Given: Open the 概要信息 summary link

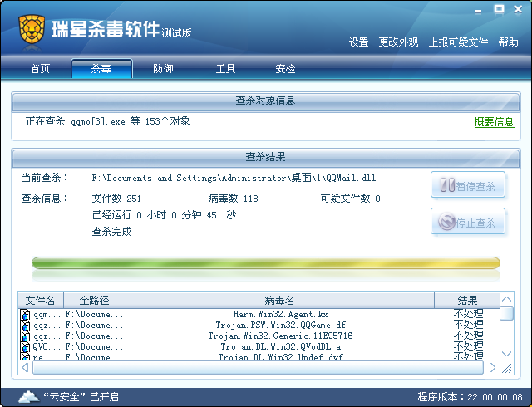Looking at the screenshot, I should pos(494,122).
